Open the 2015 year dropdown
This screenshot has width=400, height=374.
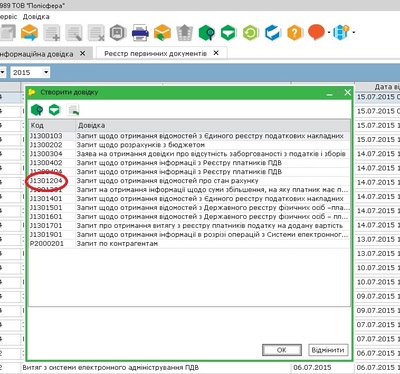click(x=46, y=72)
